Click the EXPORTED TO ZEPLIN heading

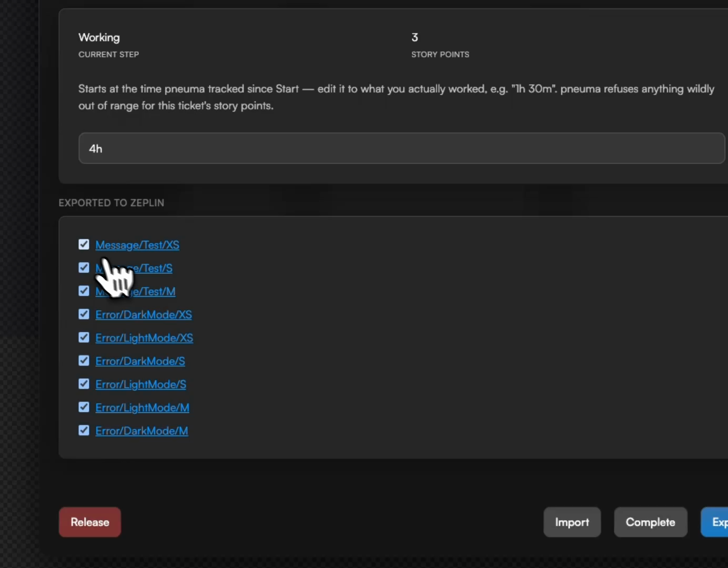pos(112,203)
